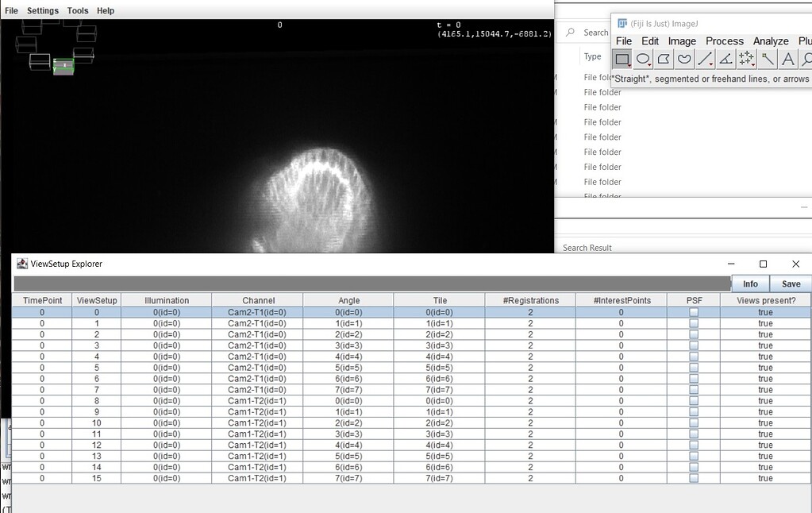This screenshot has width=812, height=513.
Task: Select the Rectangle selection tool in ImageJ
Action: [622, 59]
